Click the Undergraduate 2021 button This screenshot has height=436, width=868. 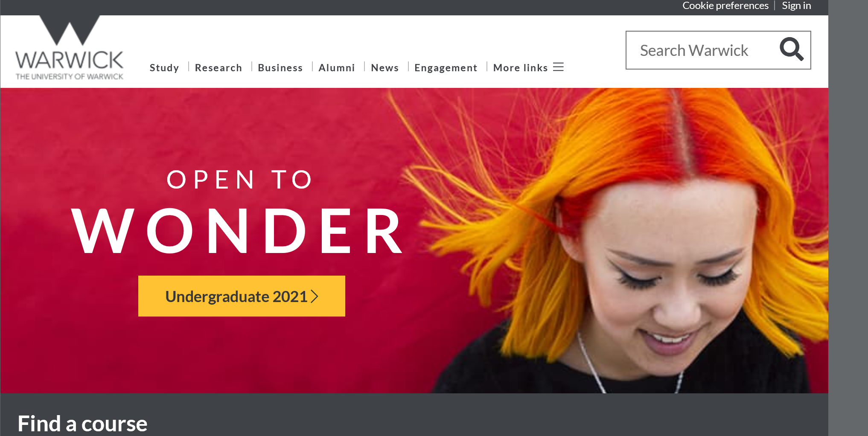click(242, 296)
